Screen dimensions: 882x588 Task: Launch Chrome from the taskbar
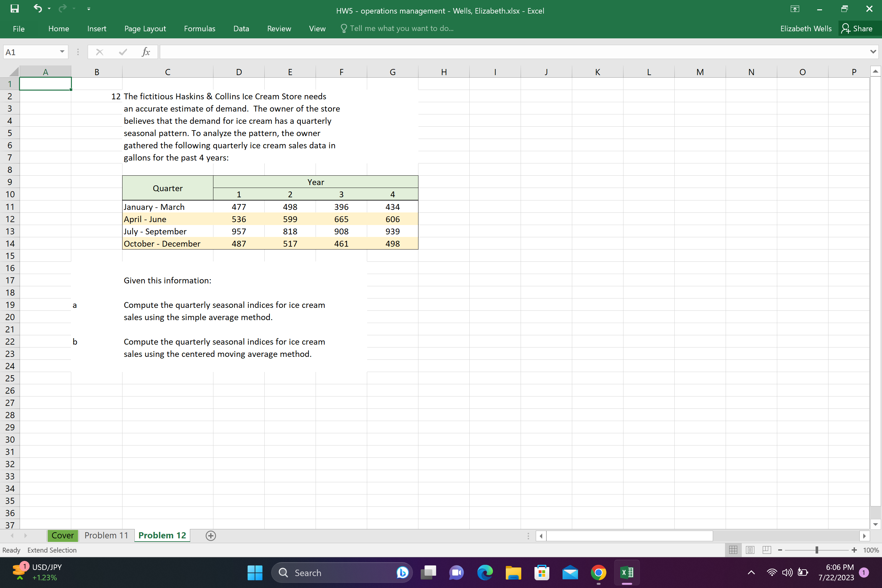[x=598, y=573]
